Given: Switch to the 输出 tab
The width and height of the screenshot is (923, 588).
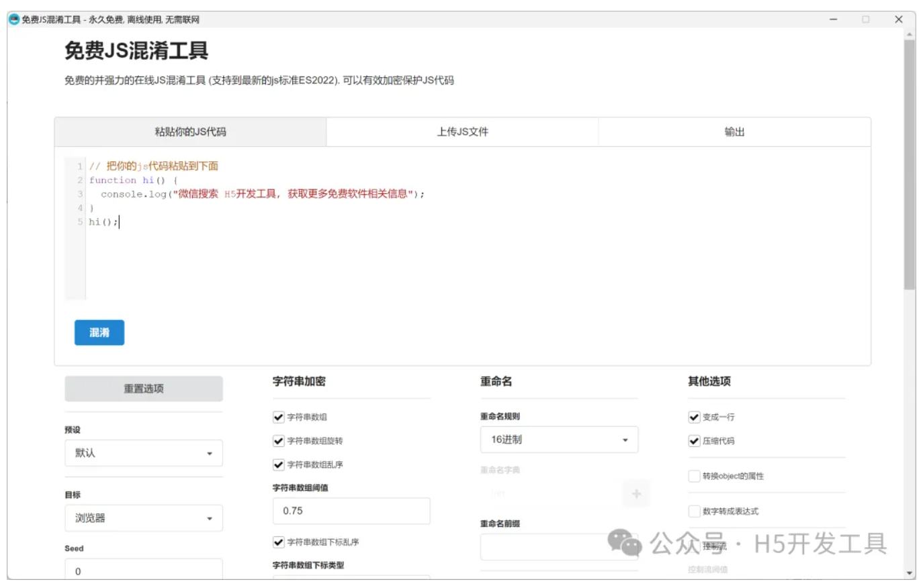Looking at the screenshot, I should 734,132.
